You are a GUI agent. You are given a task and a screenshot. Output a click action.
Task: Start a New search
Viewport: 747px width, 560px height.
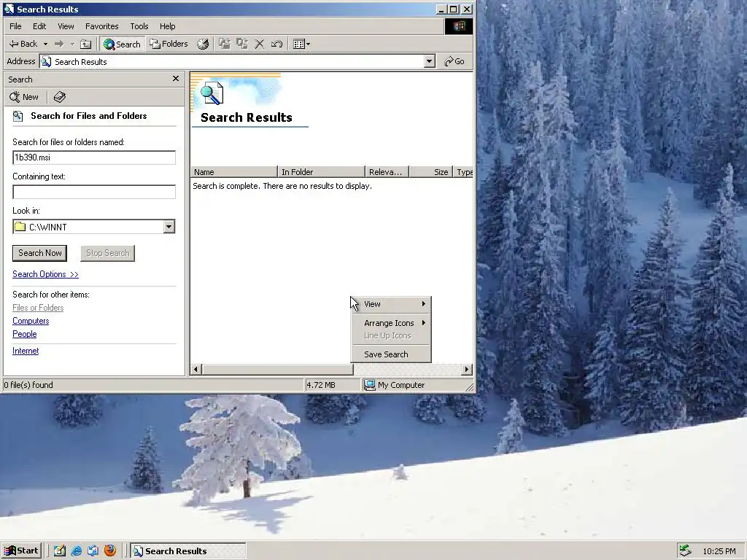coord(24,97)
